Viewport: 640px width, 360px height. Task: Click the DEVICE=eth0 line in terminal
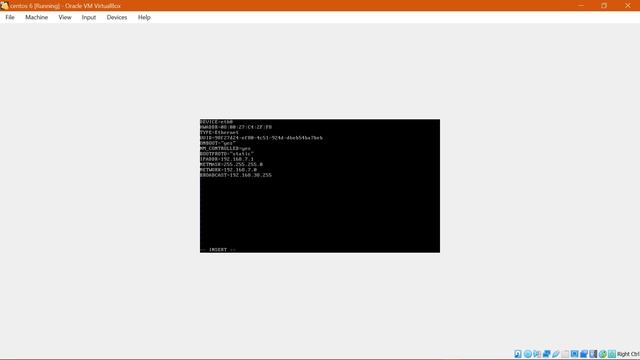pyautogui.click(x=216, y=122)
